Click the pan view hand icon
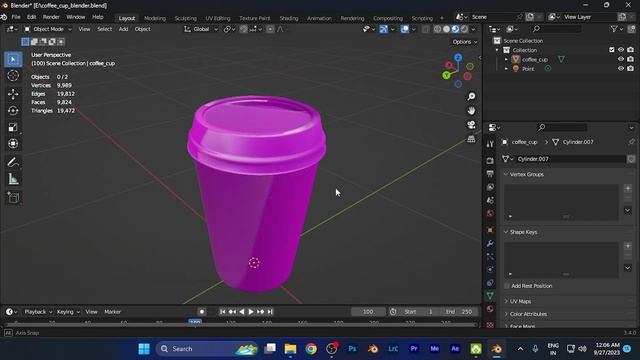The image size is (640, 360). pyautogui.click(x=471, y=111)
